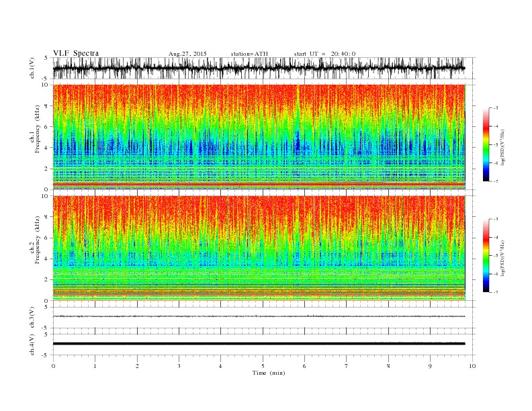Click the ch.2 spectrogram color scale bar
The height and width of the screenshot is (411, 532).
coord(486,255)
